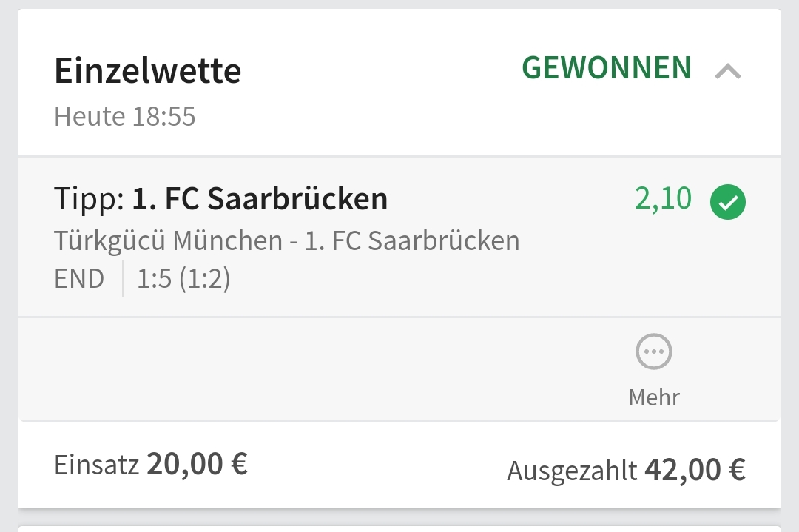The height and width of the screenshot is (532, 799).
Task: Click the Ausgezahlt label
Action: (x=572, y=471)
